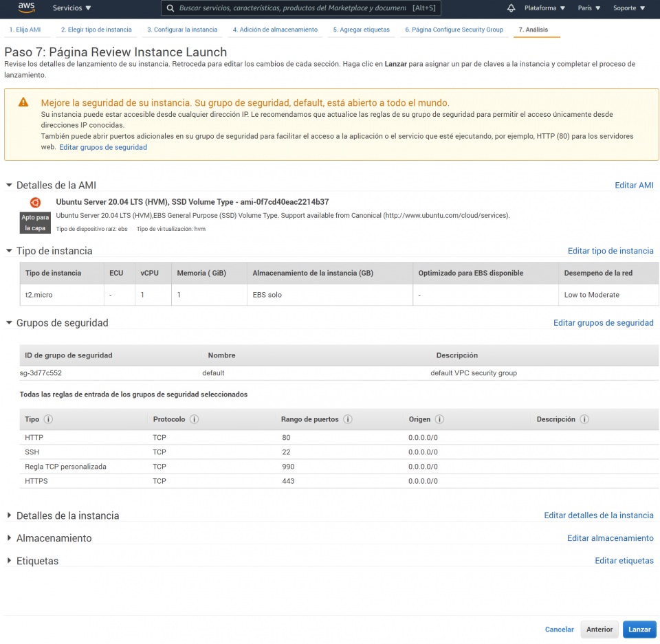Expand the Detalles de la instancia section
This screenshot has width=660, height=644.
point(9,515)
